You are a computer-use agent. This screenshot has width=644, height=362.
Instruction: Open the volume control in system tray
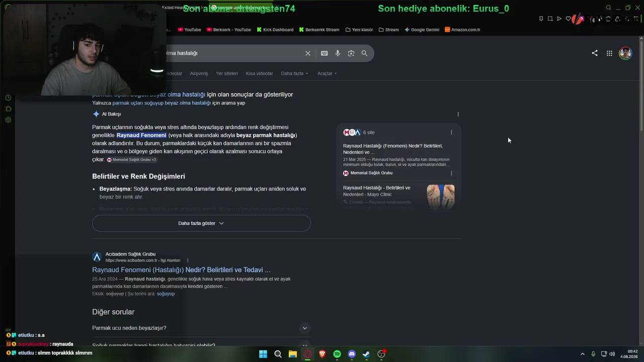click(612, 354)
